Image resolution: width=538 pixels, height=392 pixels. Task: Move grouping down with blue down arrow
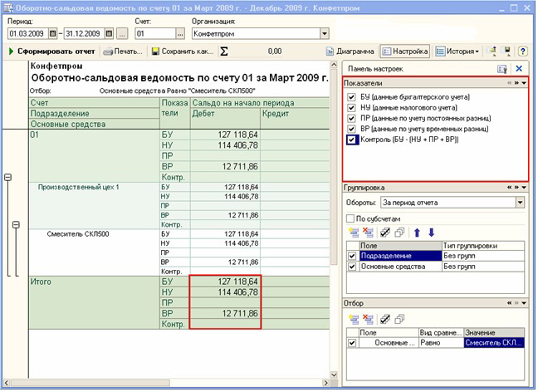(431, 233)
